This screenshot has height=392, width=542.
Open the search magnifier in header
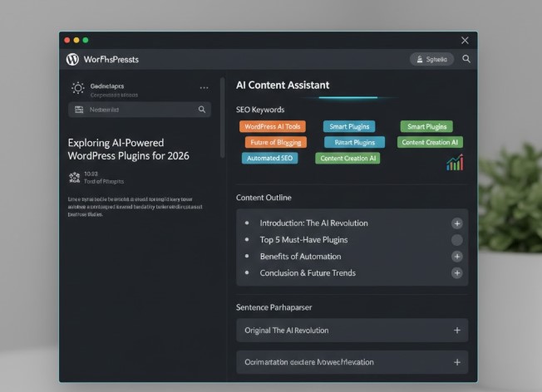coord(466,59)
